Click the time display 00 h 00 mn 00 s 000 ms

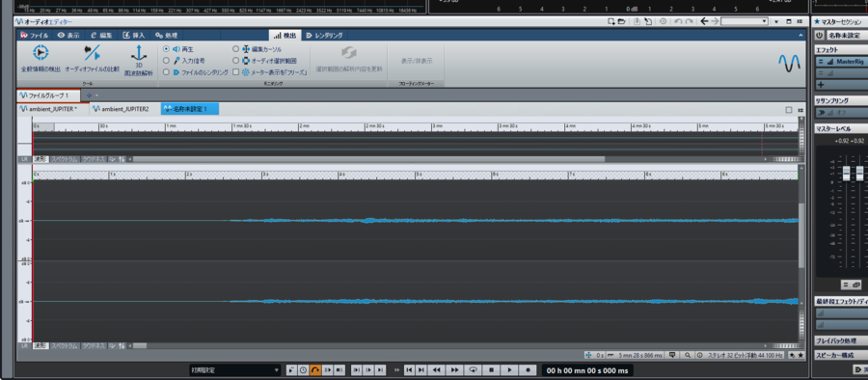pos(586,370)
